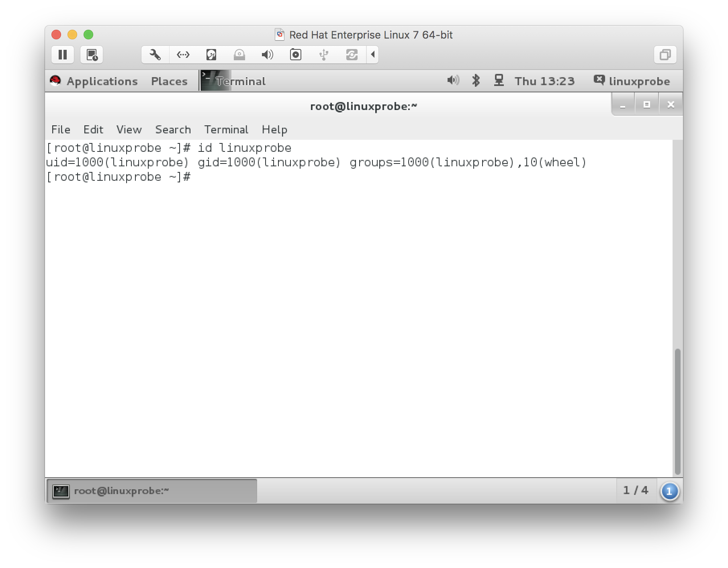This screenshot has height=568, width=728.
Task: Click the 10(wheel) group text
Action: pos(555,162)
